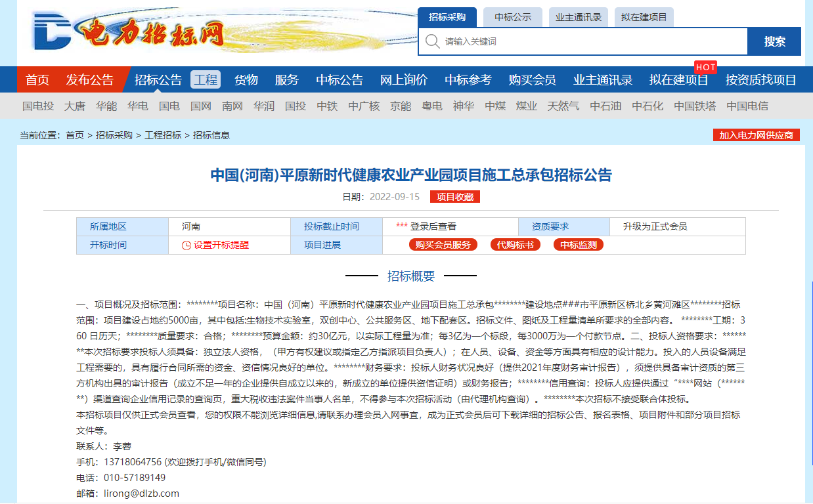Click the clock icon for 设置开标提醒

pyautogui.click(x=187, y=245)
